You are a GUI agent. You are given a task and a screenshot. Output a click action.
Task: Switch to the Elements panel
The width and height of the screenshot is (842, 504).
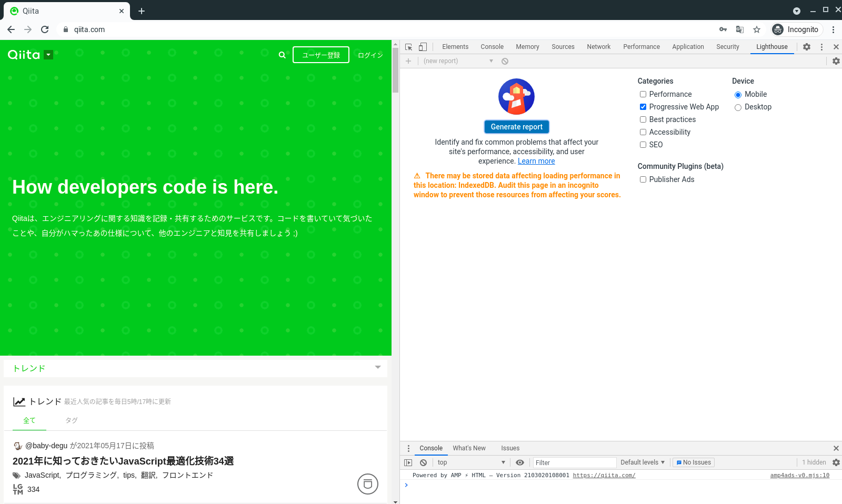[x=455, y=47]
